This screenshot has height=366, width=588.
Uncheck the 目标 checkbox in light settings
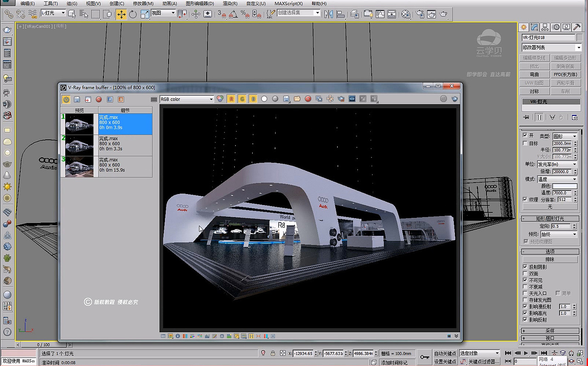coord(525,143)
